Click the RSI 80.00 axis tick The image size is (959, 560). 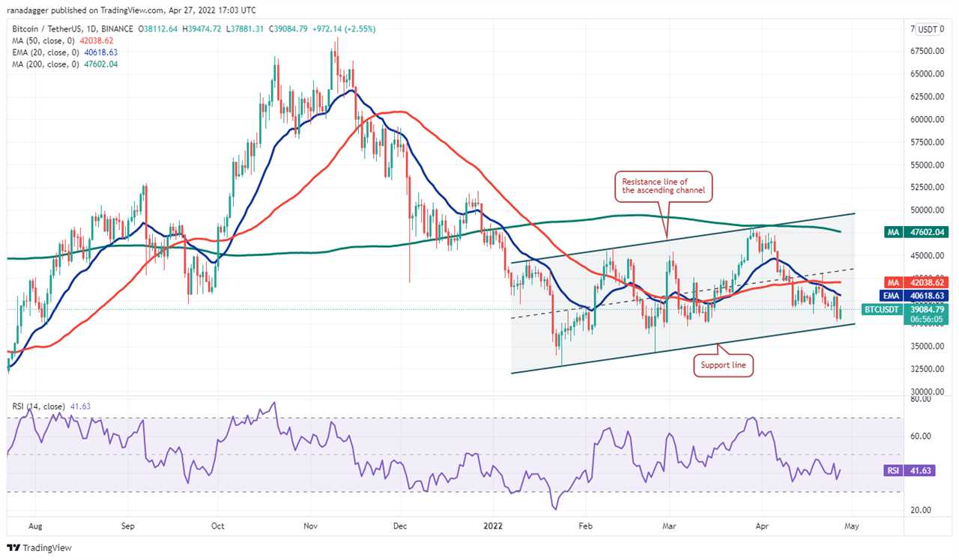pos(920,400)
